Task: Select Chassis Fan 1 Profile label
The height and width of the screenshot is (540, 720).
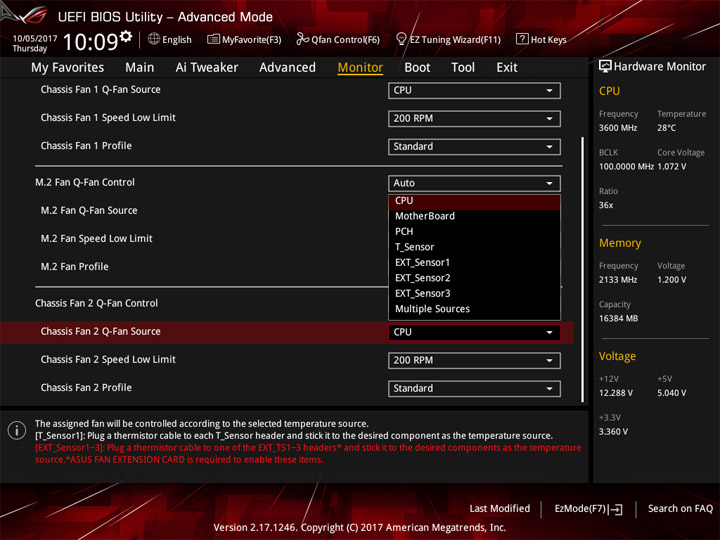Action: coord(86,146)
